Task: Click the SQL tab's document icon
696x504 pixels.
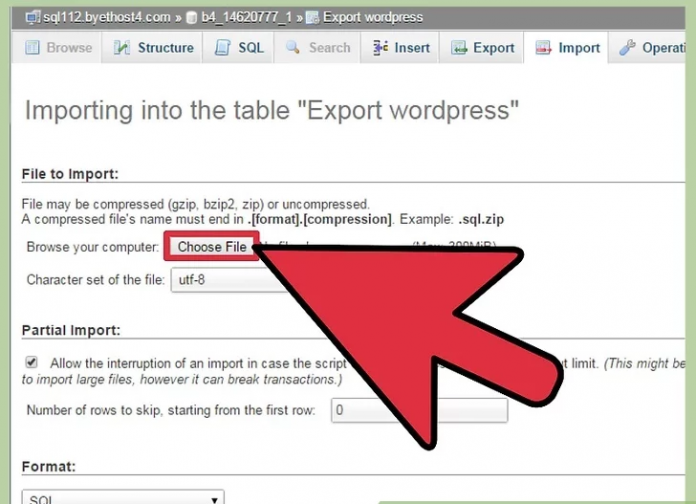Action: pyautogui.click(x=222, y=47)
